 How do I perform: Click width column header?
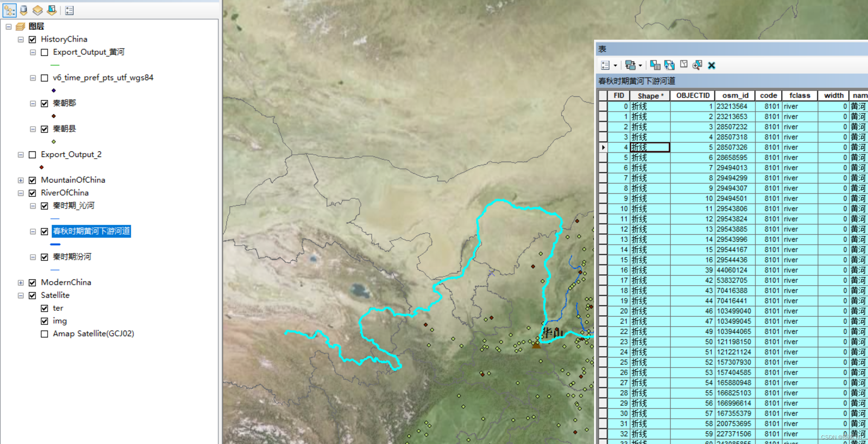pyautogui.click(x=833, y=96)
